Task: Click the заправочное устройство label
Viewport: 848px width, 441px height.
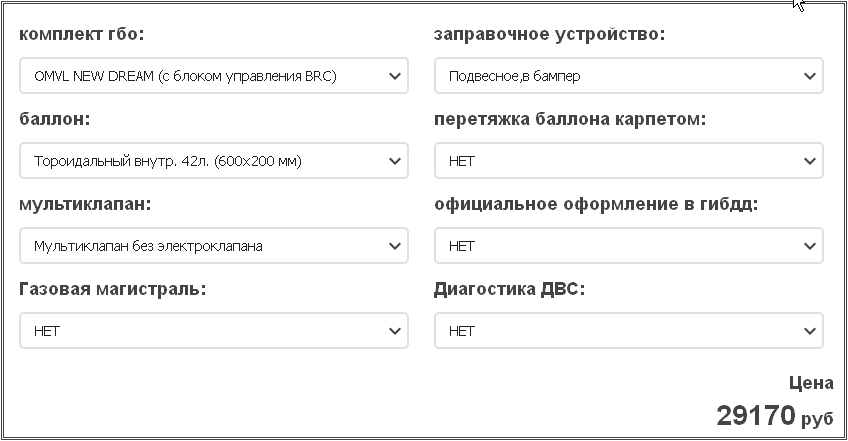Action: click(x=549, y=34)
